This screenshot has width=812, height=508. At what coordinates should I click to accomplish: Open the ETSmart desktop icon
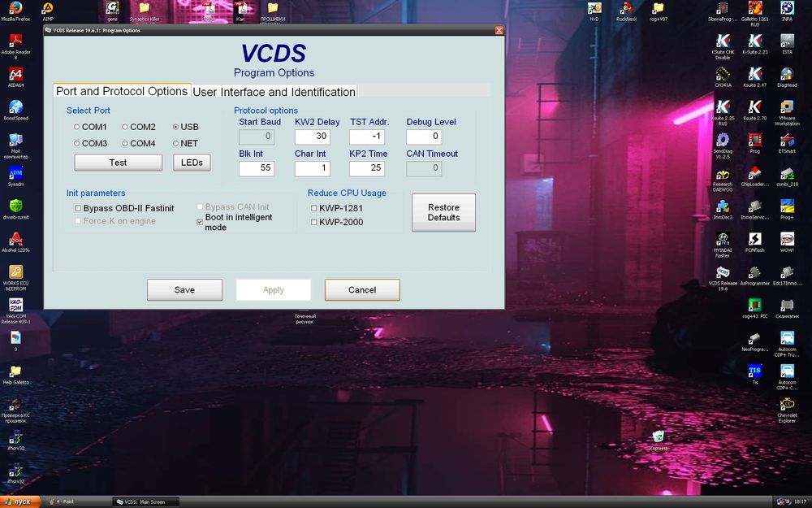coord(787,143)
